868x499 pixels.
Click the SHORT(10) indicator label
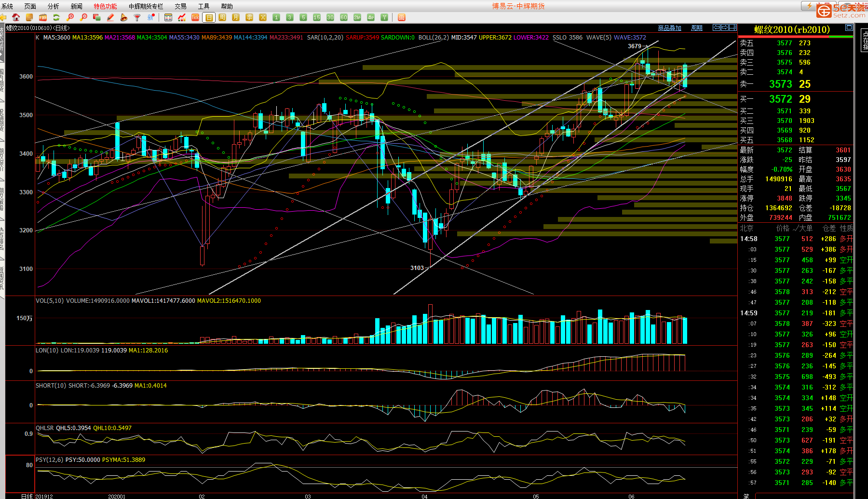[x=51, y=386]
